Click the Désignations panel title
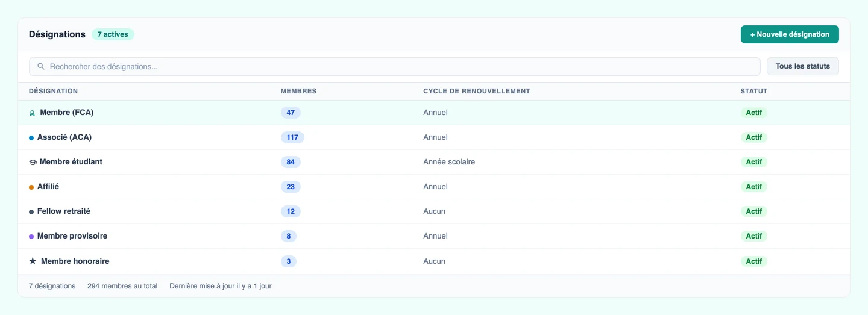This screenshot has height=315, width=868. coord(57,34)
